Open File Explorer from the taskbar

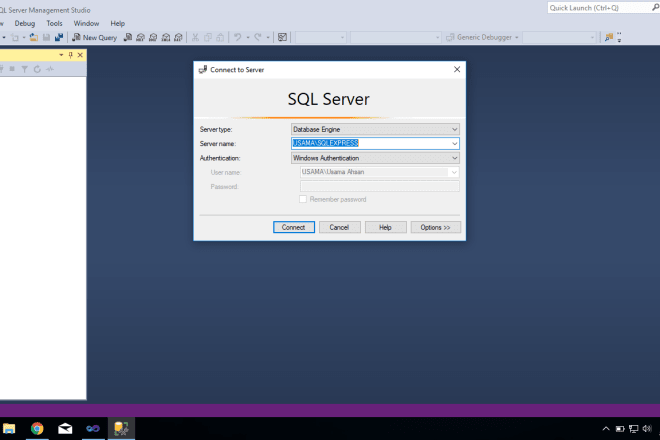pos(9,429)
